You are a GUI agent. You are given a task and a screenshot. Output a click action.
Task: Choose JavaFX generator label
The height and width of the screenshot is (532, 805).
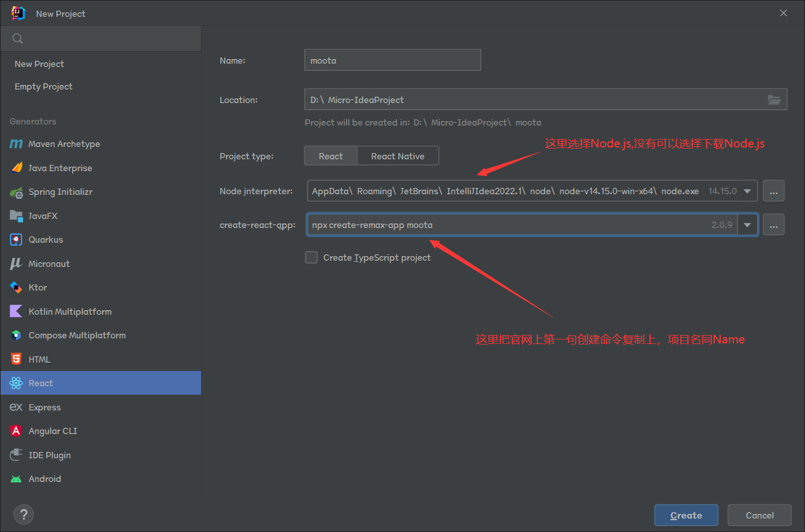tap(43, 216)
